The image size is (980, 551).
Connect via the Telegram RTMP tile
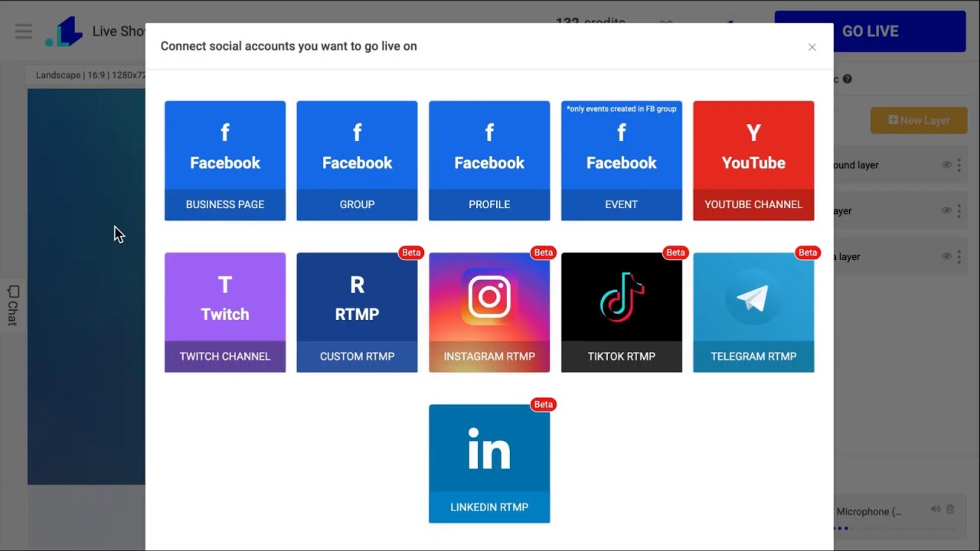click(753, 312)
